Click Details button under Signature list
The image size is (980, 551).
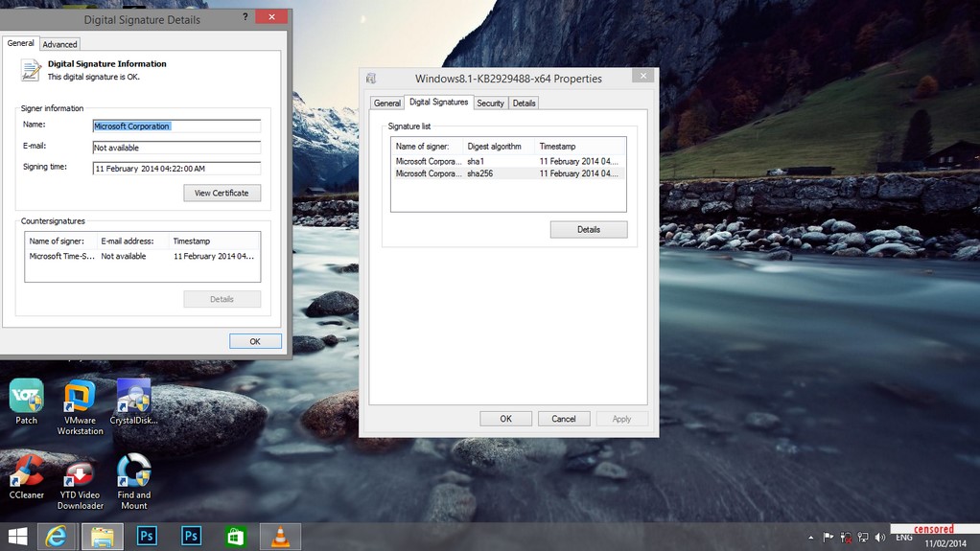(x=589, y=229)
